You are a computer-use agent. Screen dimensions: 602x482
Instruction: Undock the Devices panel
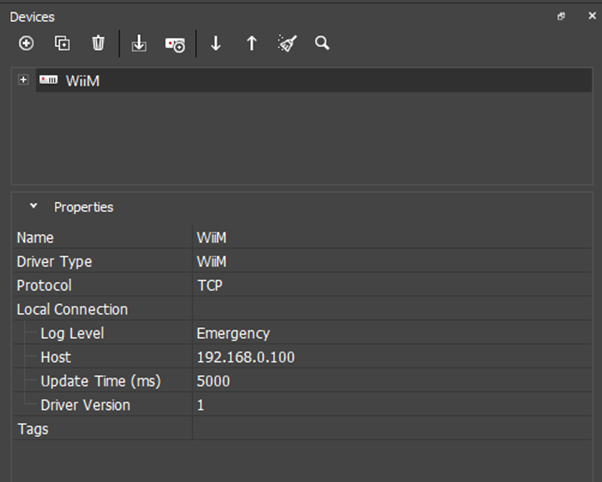click(x=561, y=16)
